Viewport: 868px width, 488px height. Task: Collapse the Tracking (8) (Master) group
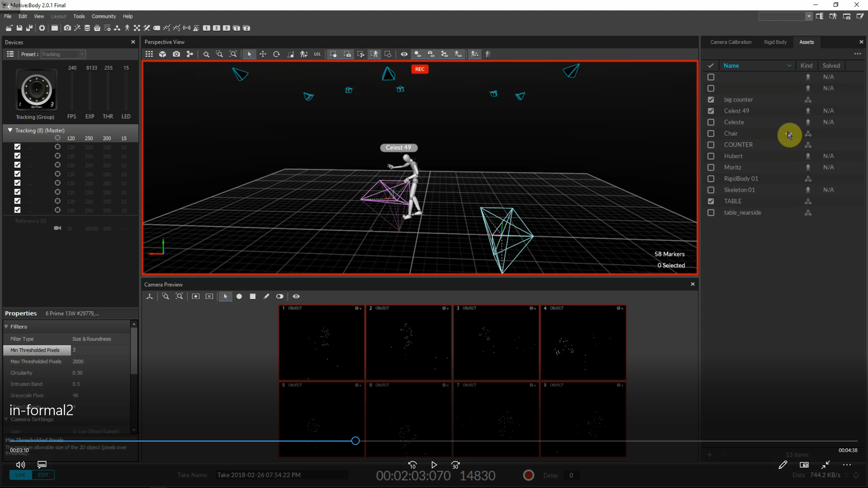click(10, 130)
